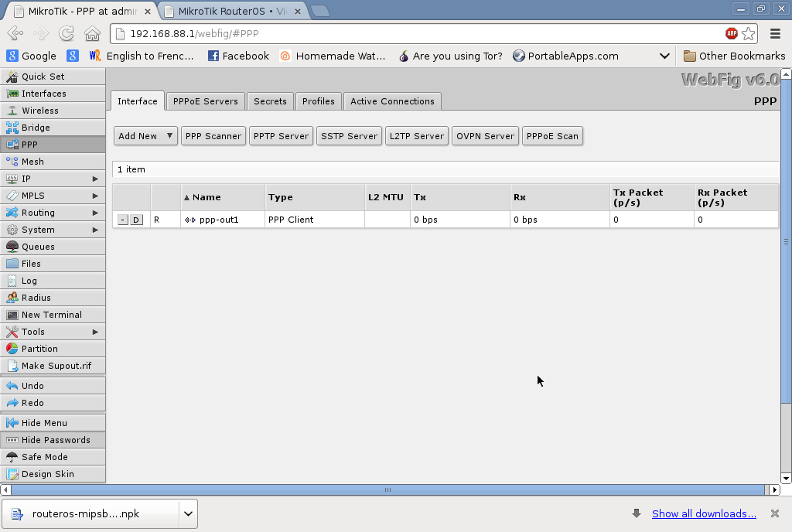Screen dimensions: 792x532
Task: Open the Queues panel
Action: (x=37, y=247)
